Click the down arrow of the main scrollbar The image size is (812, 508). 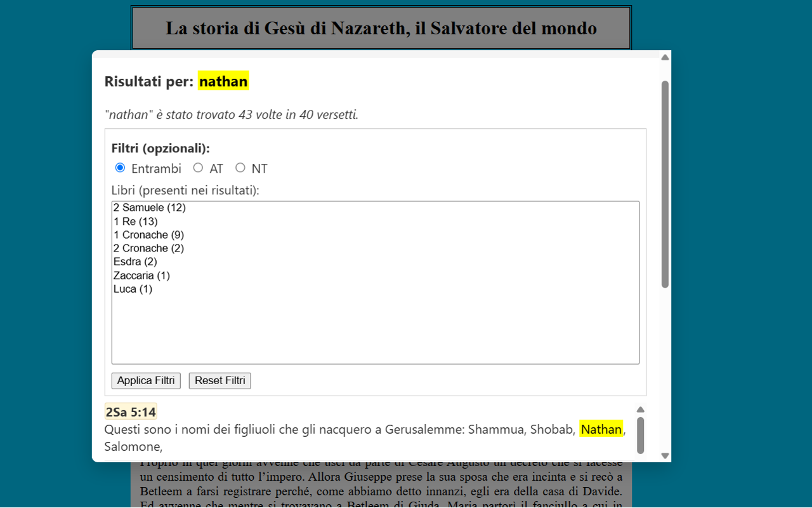(x=665, y=455)
